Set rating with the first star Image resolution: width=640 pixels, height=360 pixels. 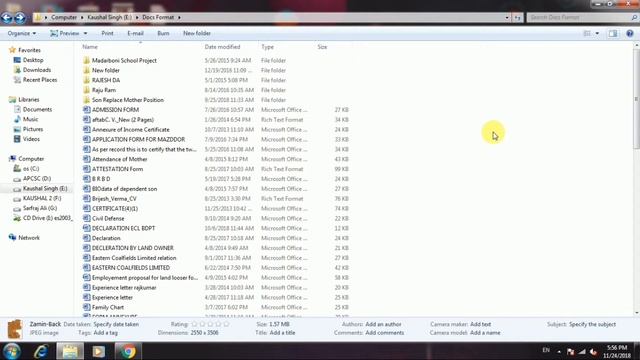194,324
